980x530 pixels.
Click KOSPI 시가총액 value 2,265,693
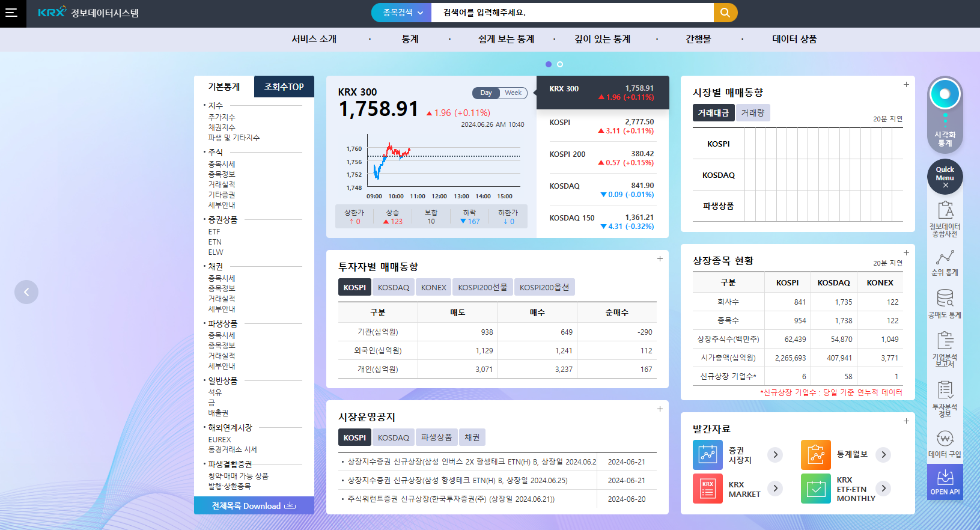pos(790,358)
